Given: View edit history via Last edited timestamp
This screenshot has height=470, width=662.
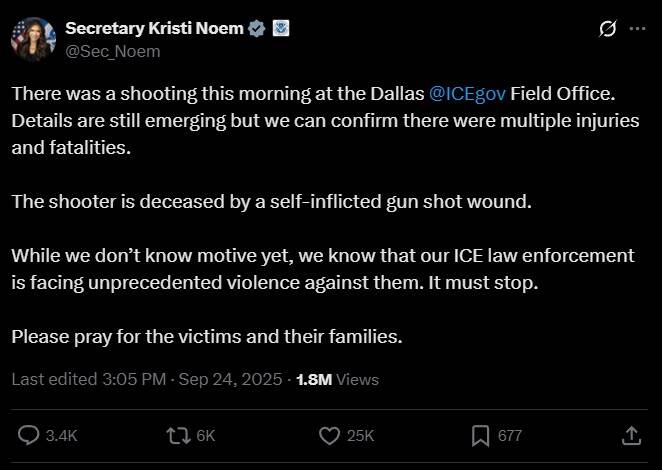Looking at the screenshot, I should coord(89,379).
